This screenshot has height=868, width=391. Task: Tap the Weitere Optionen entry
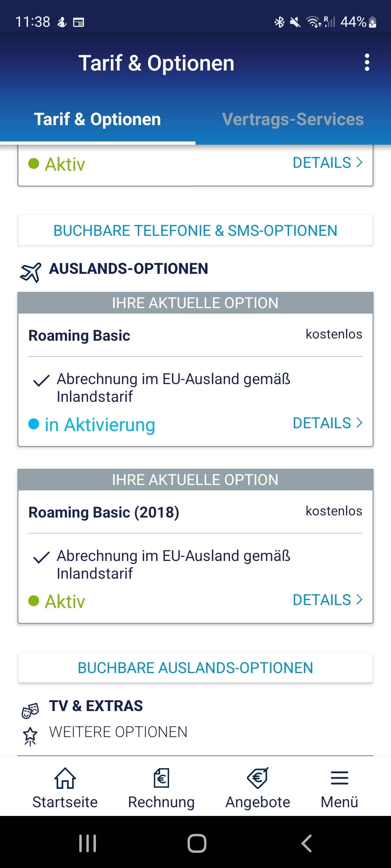tap(118, 732)
